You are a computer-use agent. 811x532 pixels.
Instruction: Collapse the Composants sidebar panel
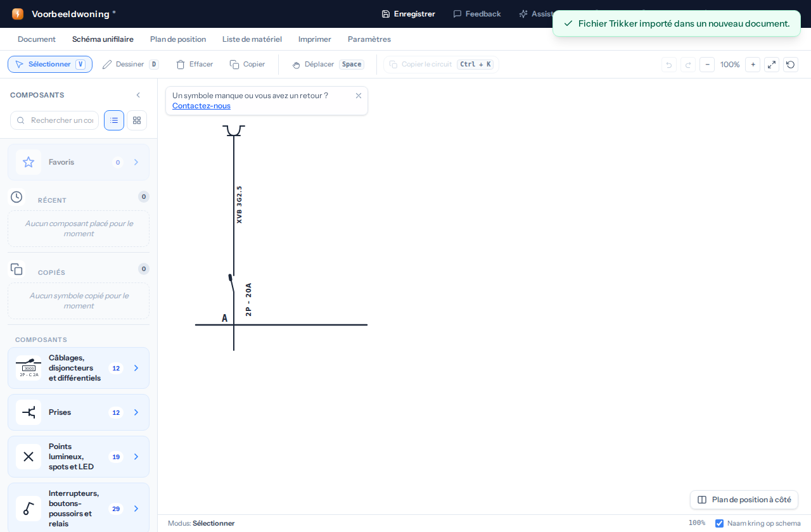pos(138,95)
